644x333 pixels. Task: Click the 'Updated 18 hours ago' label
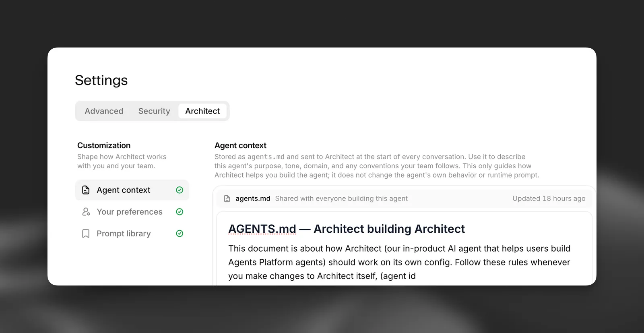coord(549,199)
